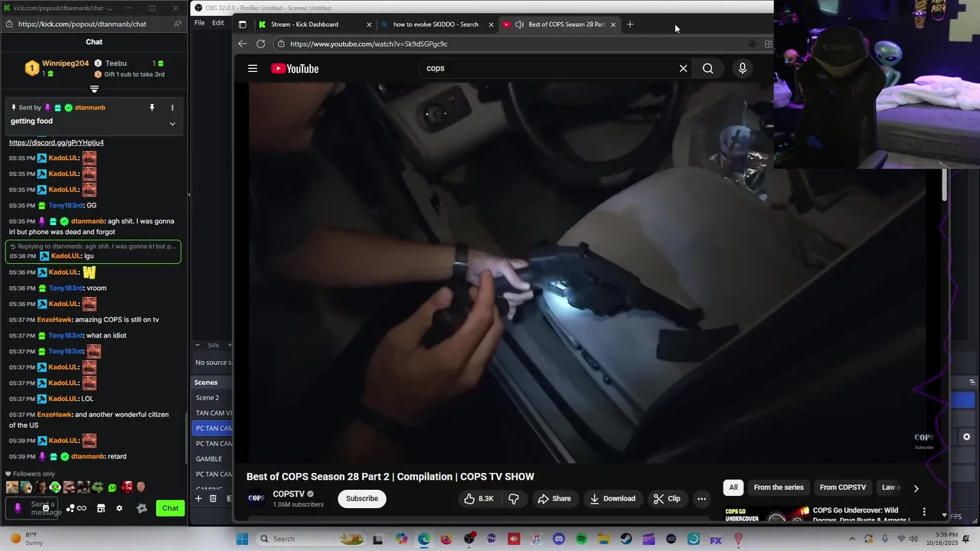Open OBS preview zoom percentage dropdown
The width and height of the screenshot is (980, 551).
[x=214, y=345]
